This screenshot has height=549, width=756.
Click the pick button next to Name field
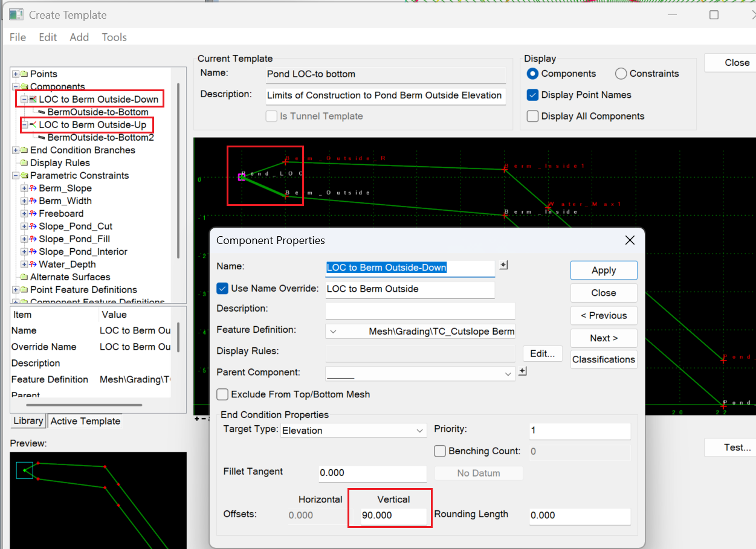pos(504,266)
